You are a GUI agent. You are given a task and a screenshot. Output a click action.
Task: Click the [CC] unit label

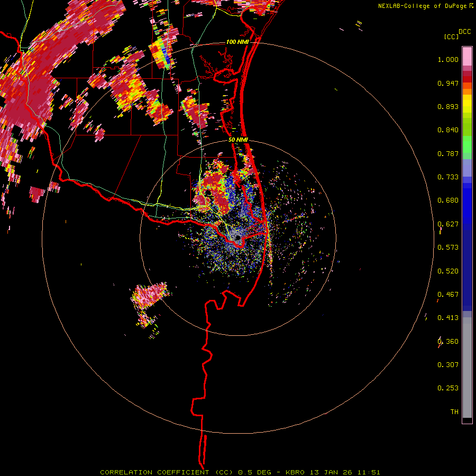coord(451,36)
